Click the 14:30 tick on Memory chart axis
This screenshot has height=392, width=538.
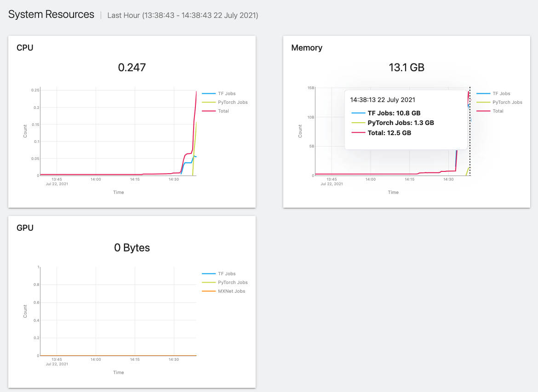tap(448, 179)
